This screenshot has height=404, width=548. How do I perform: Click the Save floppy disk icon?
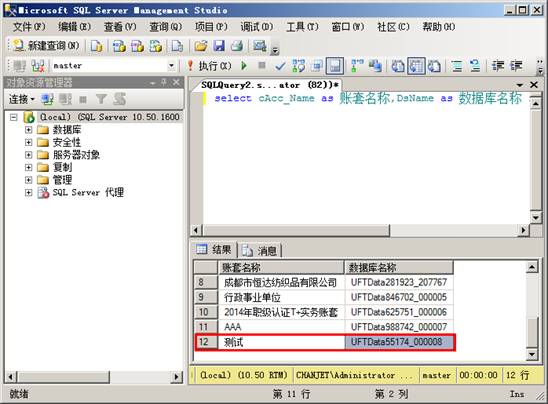(219, 45)
